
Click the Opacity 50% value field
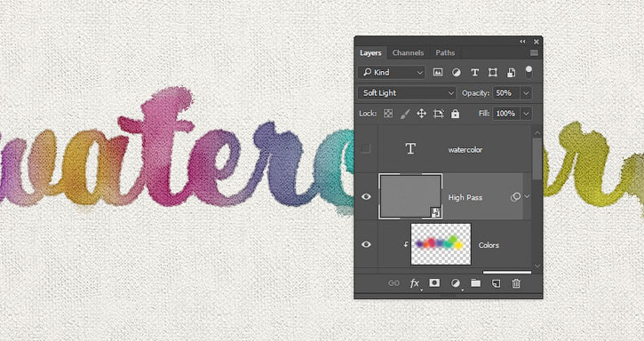[x=506, y=93]
